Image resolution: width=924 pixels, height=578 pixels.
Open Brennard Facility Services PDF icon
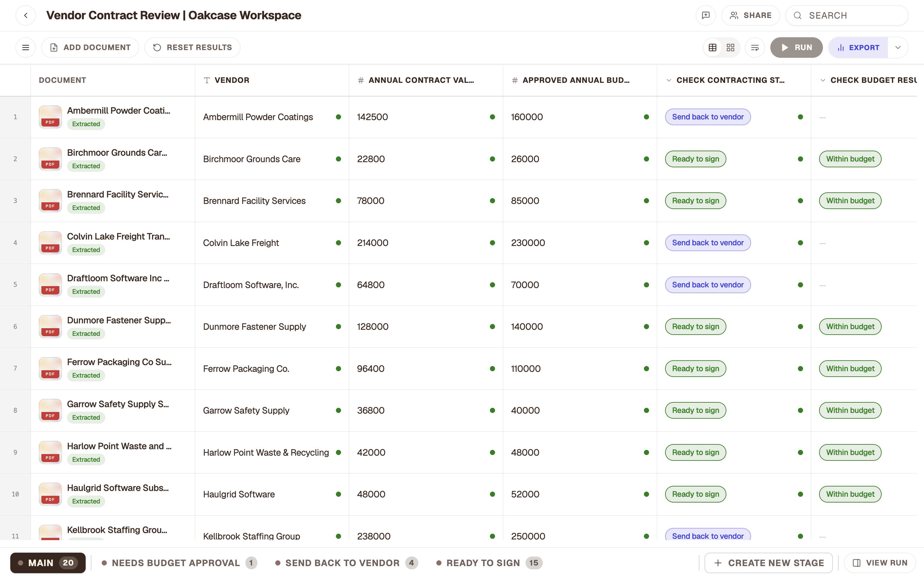pos(50,201)
